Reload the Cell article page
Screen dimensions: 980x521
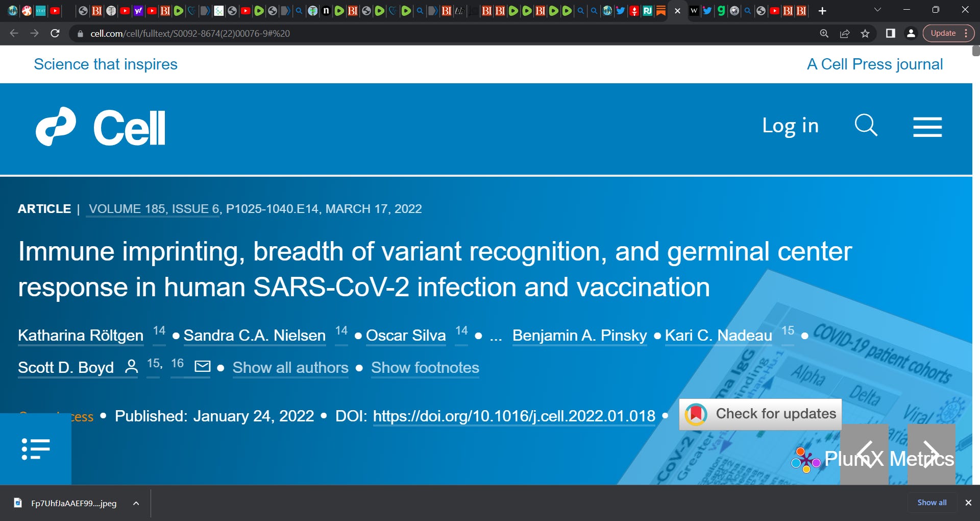55,33
